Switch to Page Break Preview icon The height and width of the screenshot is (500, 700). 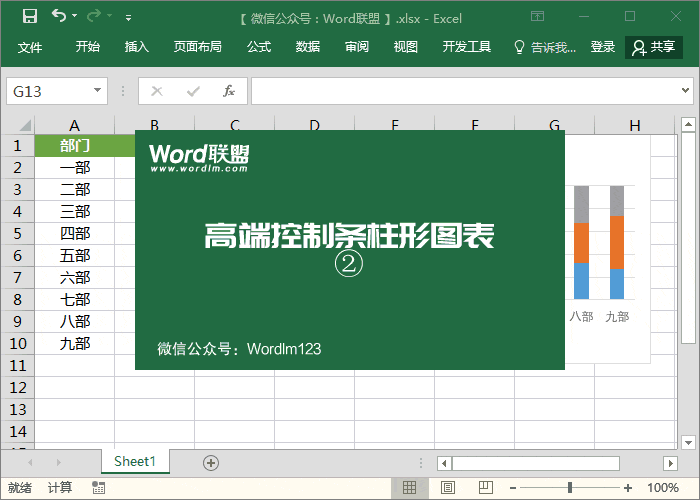click(x=486, y=487)
